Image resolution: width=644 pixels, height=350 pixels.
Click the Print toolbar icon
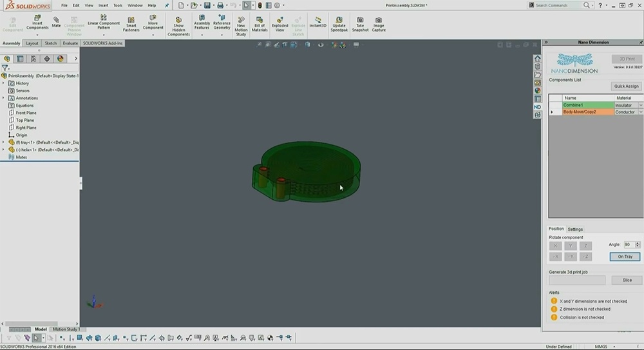tap(220, 5)
